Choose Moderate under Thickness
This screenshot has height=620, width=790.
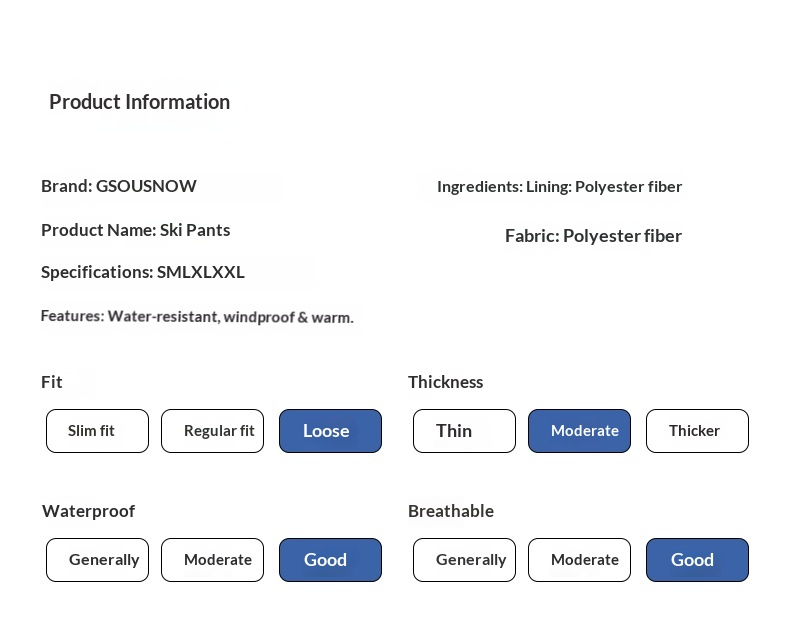click(579, 431)
